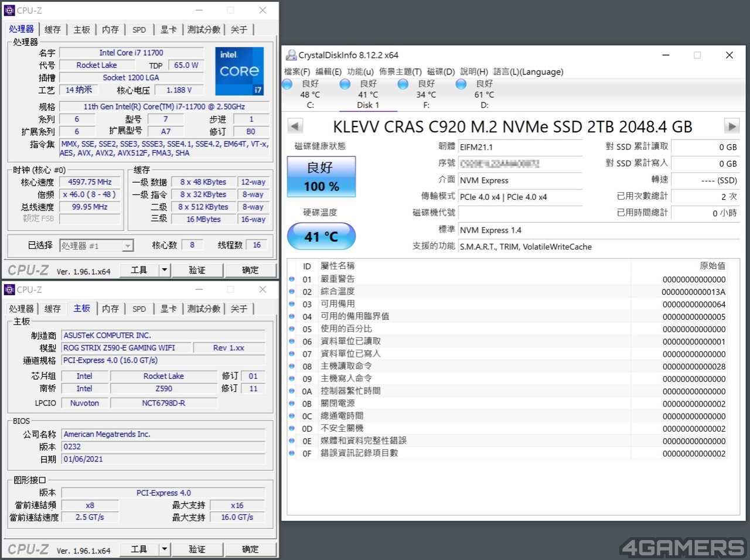Click the status dot for attribute ID 09
Image resolution: width=750 pixels, height=560 pixels.
point(292,378)
